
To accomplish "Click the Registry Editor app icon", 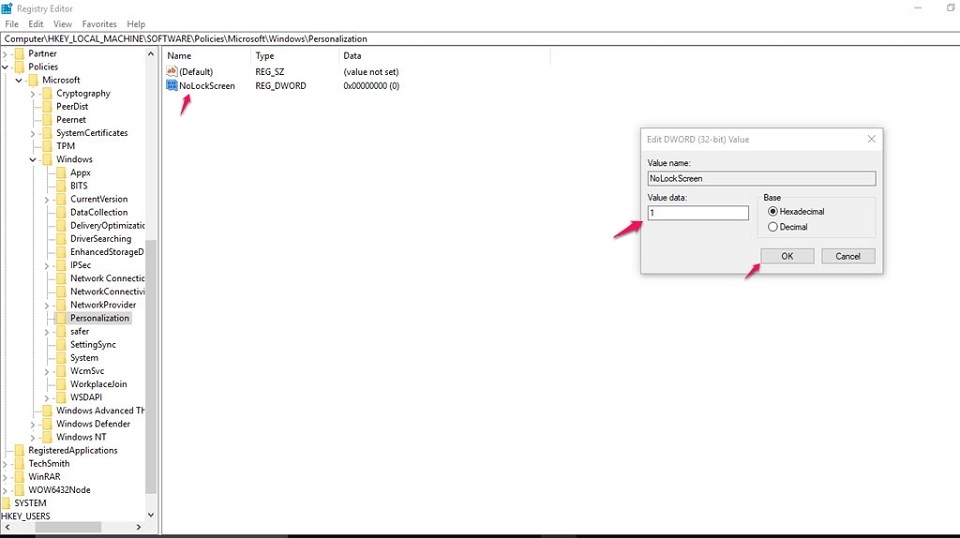I will (7, 8).
